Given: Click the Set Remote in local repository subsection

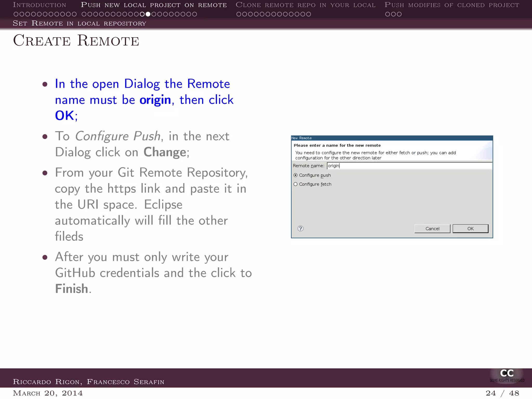Looking at the screenshot, I should (x=79, y=23).
